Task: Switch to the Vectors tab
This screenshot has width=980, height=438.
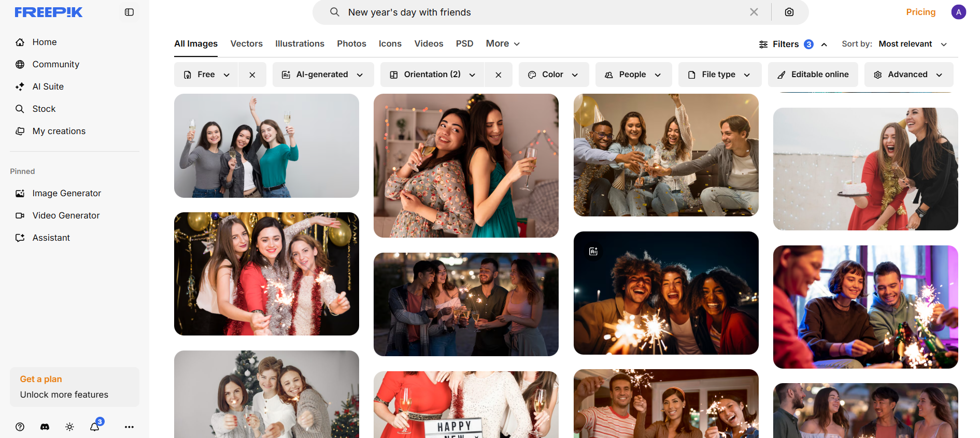Action: coord(246,43)
